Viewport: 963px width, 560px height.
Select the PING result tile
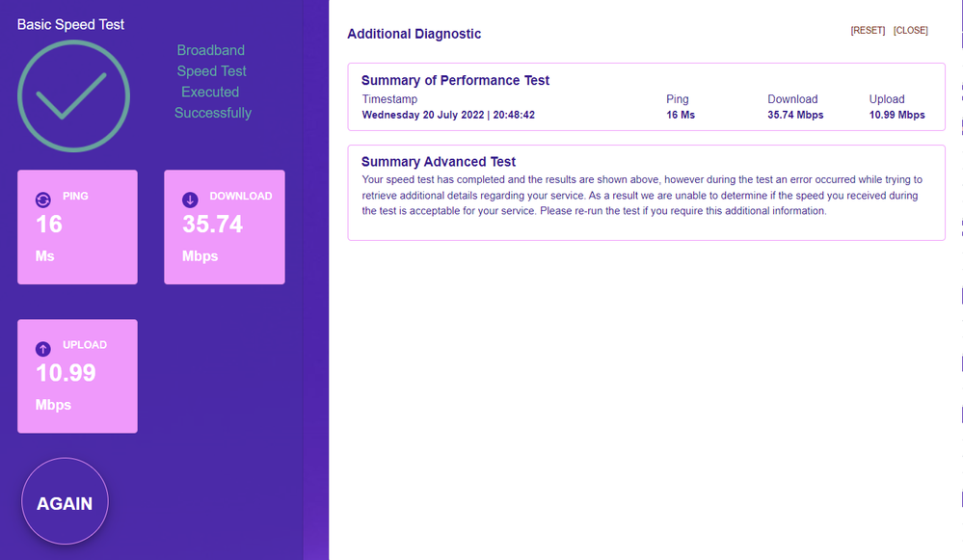tap(77, 227)
